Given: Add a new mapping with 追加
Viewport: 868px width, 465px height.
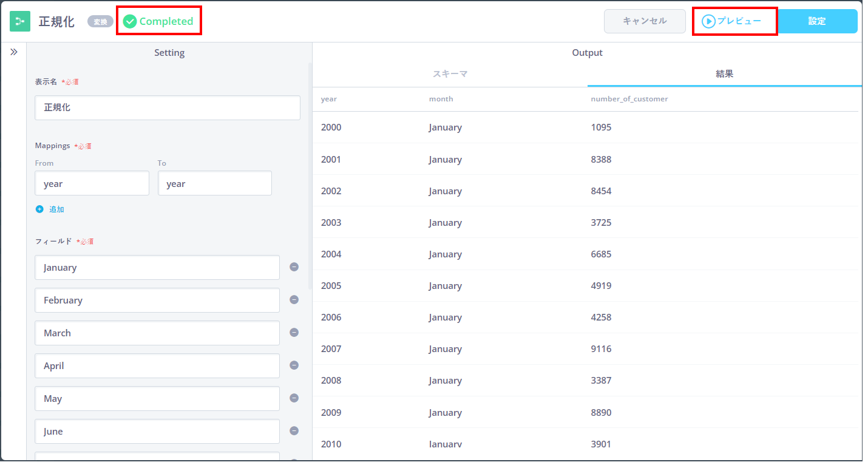Looking at the screenshot, I should click(x=50, y=209).
